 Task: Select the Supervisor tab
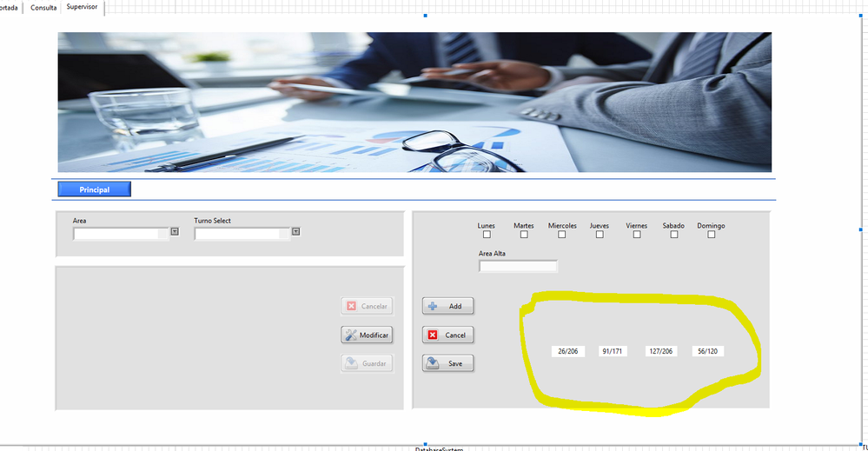pos(82,7)
